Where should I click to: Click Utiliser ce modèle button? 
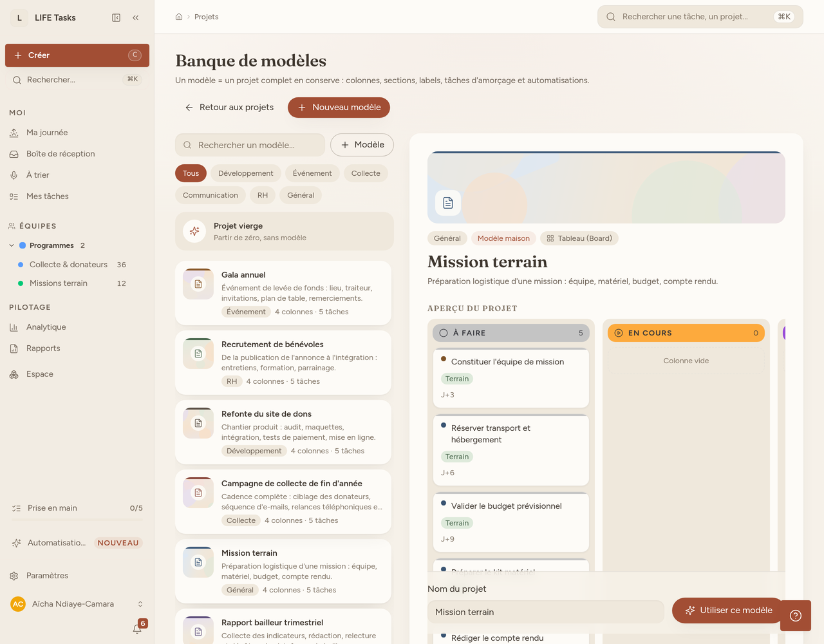[729, 611]
